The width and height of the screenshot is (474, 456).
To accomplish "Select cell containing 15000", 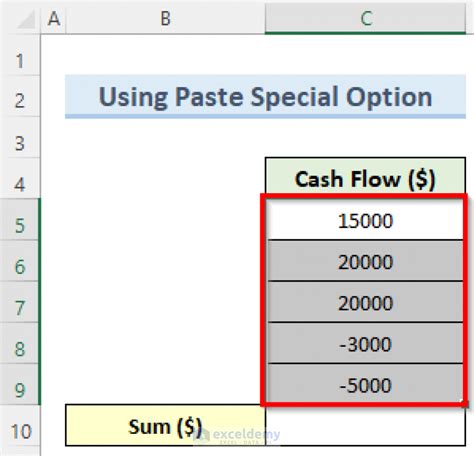I will [x=365, y=221].
